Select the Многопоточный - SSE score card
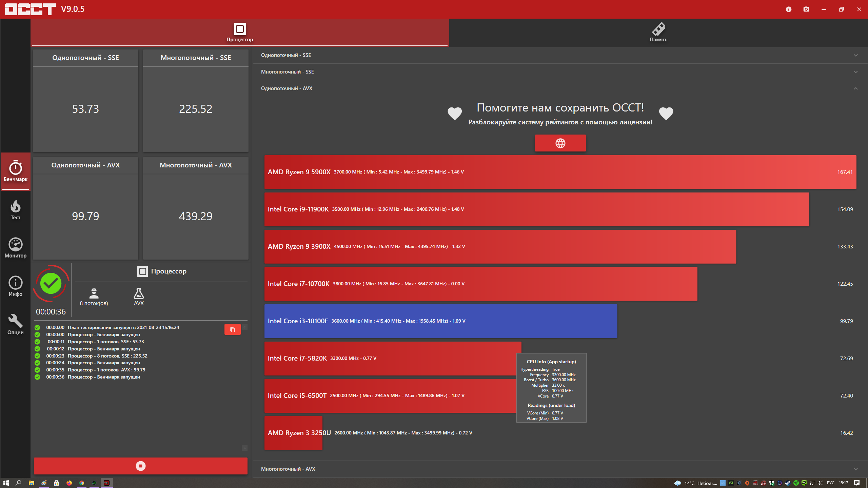 pos(196,101)
